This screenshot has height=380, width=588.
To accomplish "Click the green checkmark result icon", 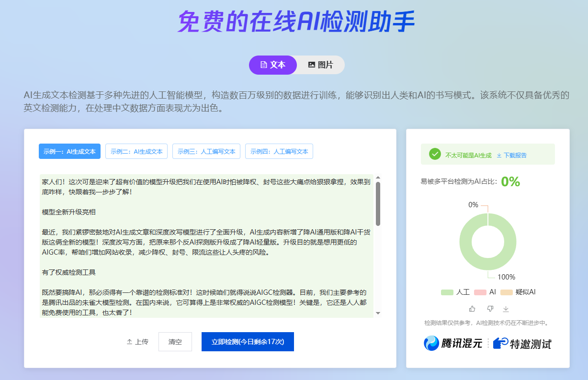I will click(x=435, y=154).
